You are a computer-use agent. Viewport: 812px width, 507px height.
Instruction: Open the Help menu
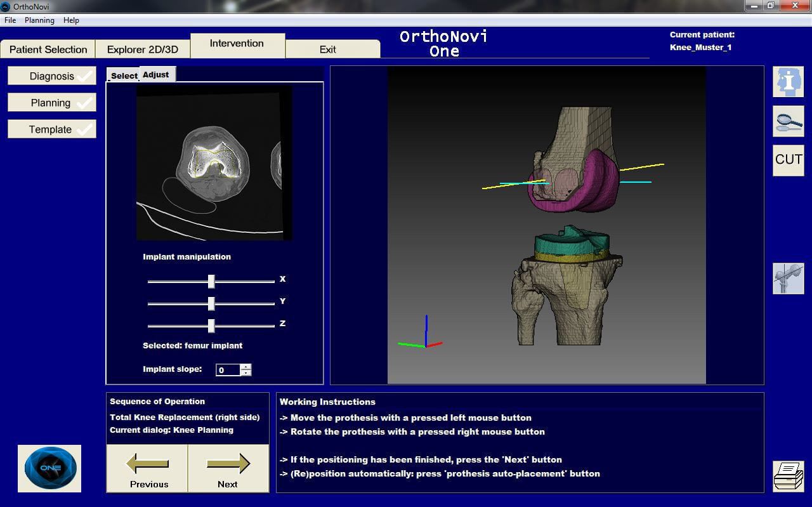coord(71,20)
